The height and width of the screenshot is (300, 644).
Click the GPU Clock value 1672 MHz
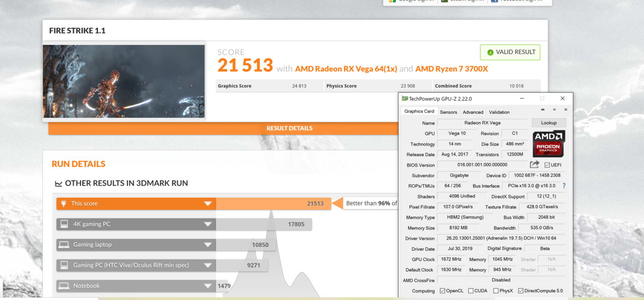[x=451, y=259]
